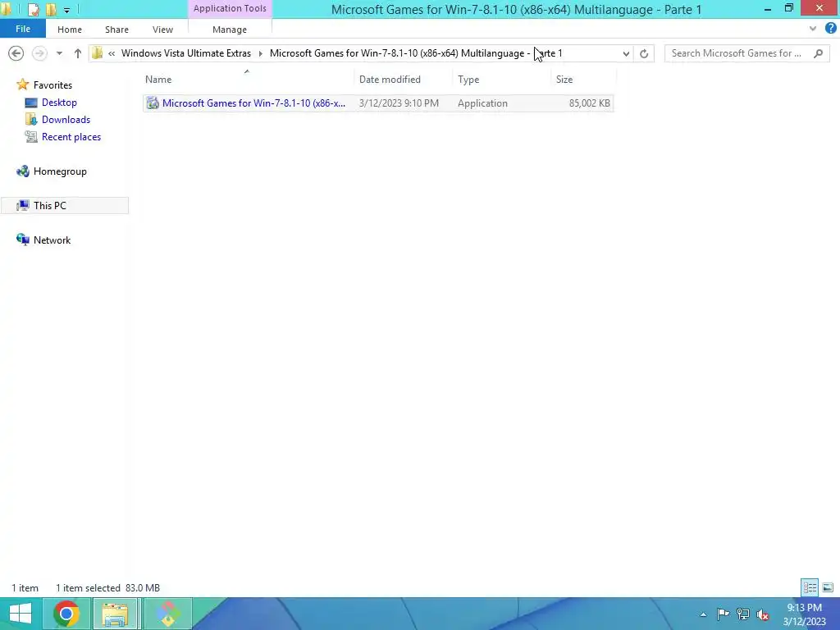Click the Homegroup icon

point(22,171)
